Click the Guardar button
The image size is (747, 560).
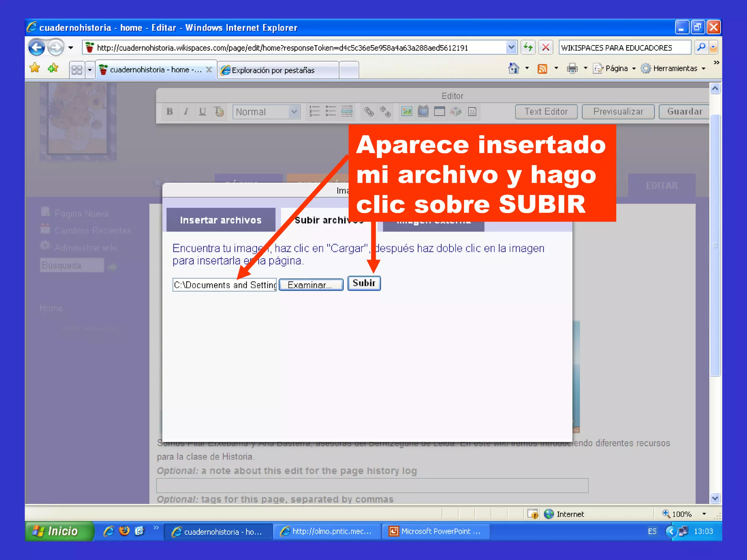coord(684,112)
